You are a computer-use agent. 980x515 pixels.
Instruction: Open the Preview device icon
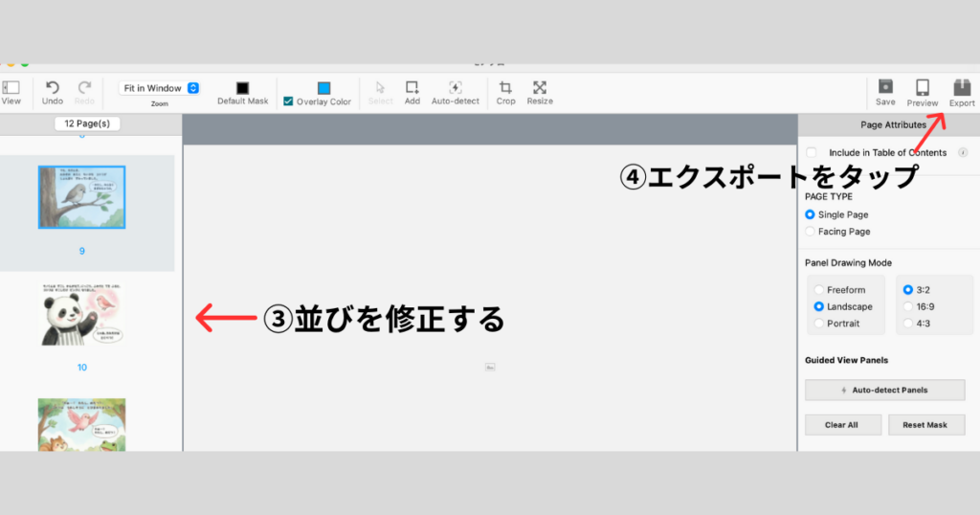coord(923,87)
